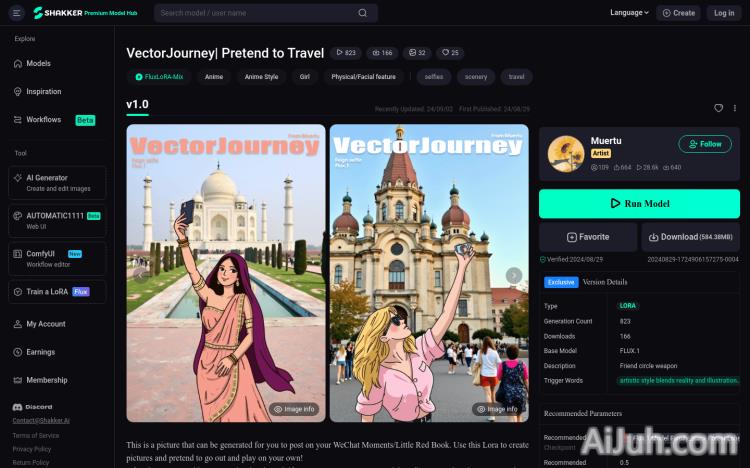Viewport: 750px width, 468px height.
Task: Click the ComfyUI icon
Action: pos(18,254)
